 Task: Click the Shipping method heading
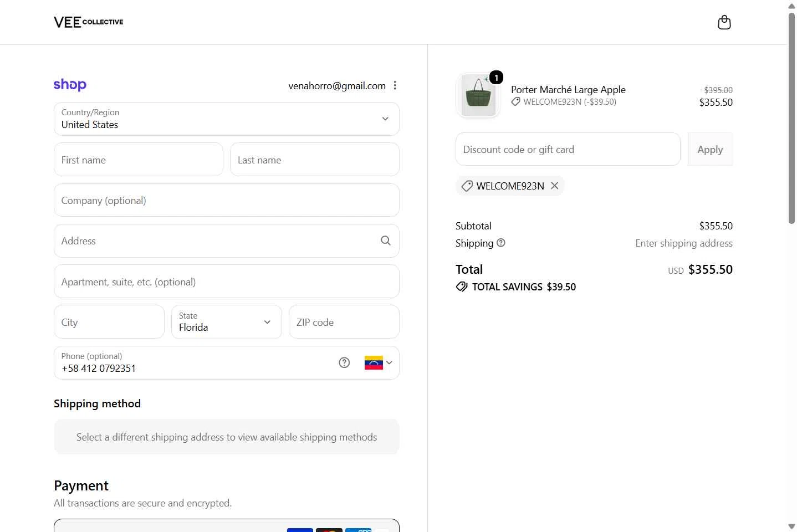click(97, 403)
